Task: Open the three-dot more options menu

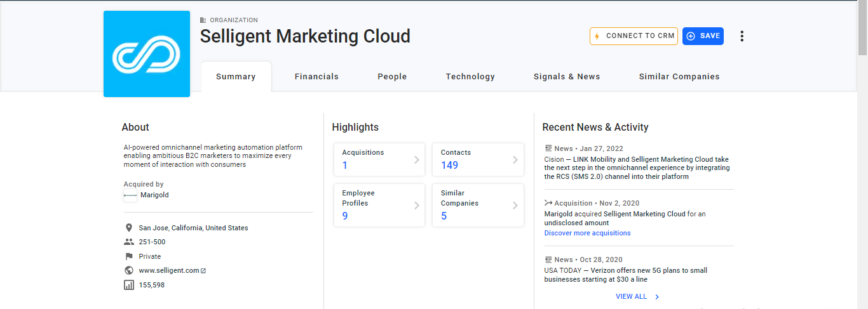Action: coord(742,36)
